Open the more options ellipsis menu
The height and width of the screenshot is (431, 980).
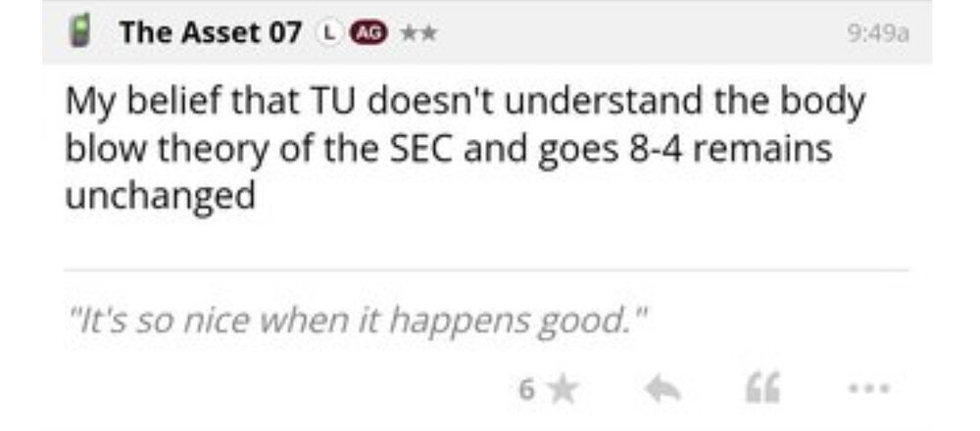[869, 389]
